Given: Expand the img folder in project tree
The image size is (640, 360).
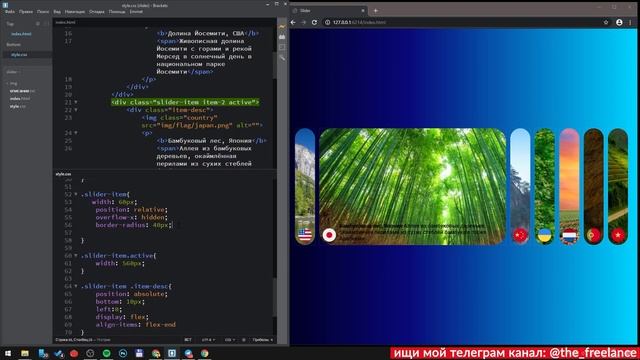Looking at the screenshot, I should (11, 83).
